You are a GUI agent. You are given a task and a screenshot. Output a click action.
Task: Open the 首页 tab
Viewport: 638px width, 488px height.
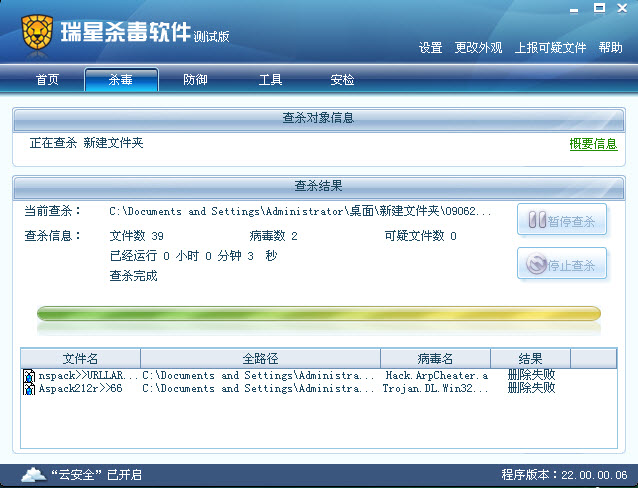point(48,79)
